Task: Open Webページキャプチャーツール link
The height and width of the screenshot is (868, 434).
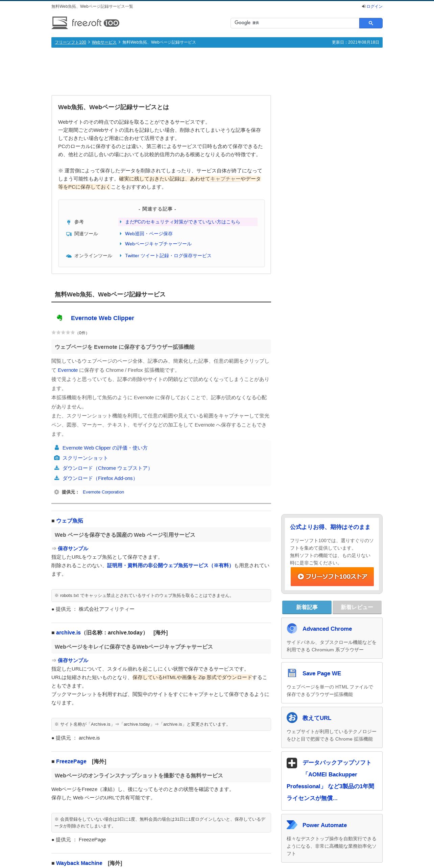Action: click(158, 244)
